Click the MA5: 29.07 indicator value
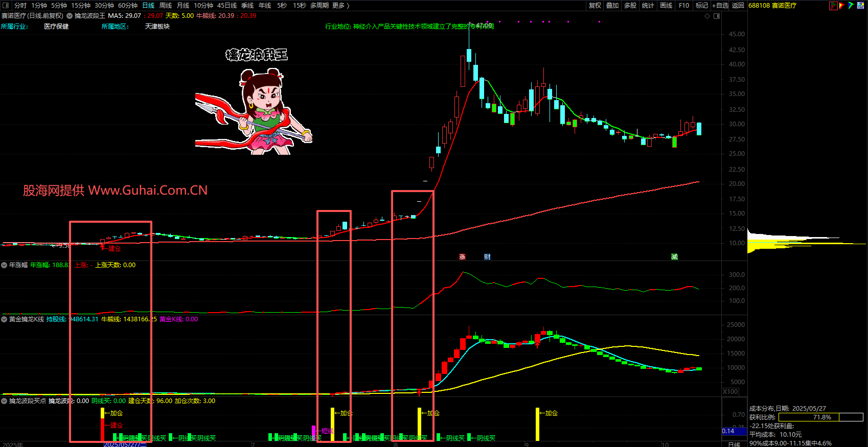The image size is (868, 447). point(125,16)
